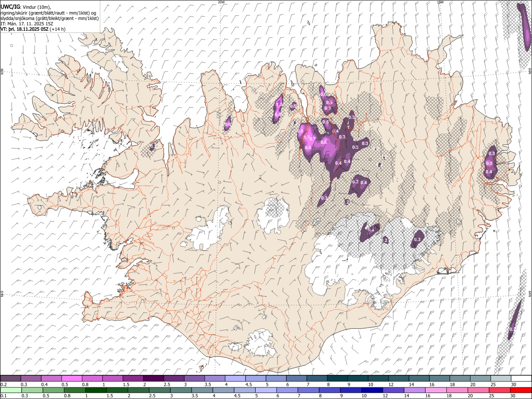Select snow scale swatch between 0.3 and 0.4
This screenshot has height=399, width=532.
32,378
